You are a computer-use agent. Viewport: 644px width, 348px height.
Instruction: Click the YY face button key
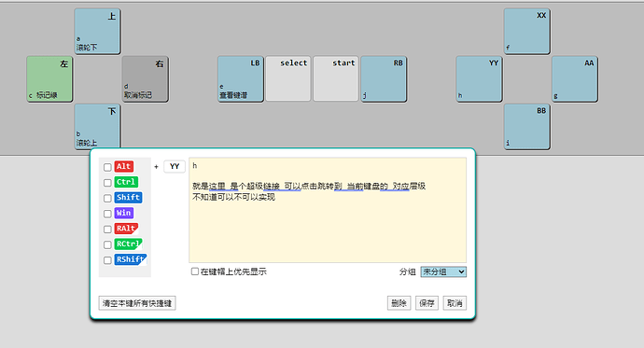pos(479,78)
